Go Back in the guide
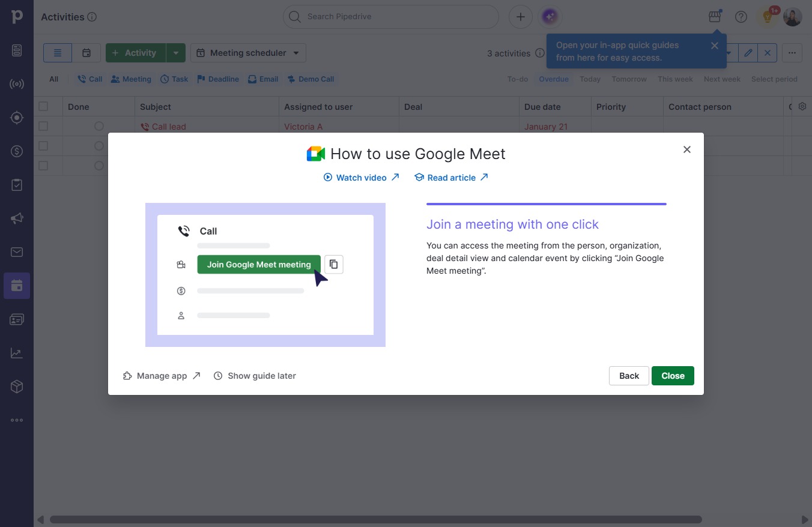Viewport: 812px width, 527px height. coord(629,376)
